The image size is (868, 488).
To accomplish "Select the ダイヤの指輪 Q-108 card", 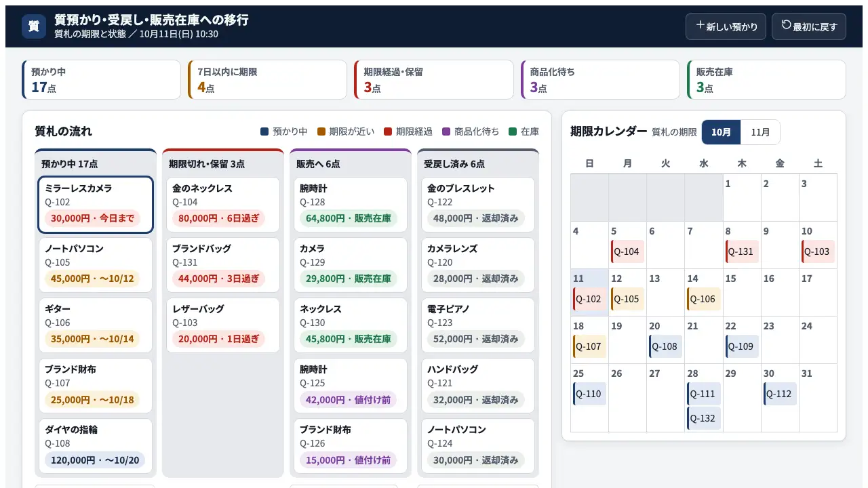I will [x=96, y=446].
